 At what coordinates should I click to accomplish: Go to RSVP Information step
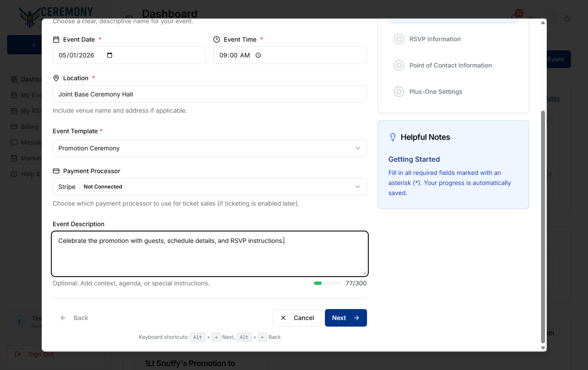435,39
